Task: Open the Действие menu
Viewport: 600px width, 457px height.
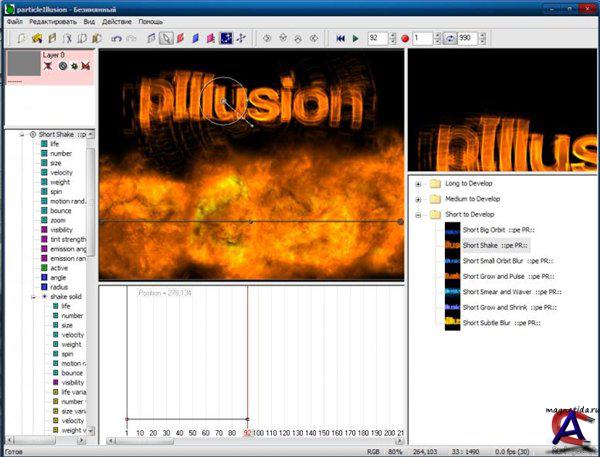Action: (x=117, y=20)
